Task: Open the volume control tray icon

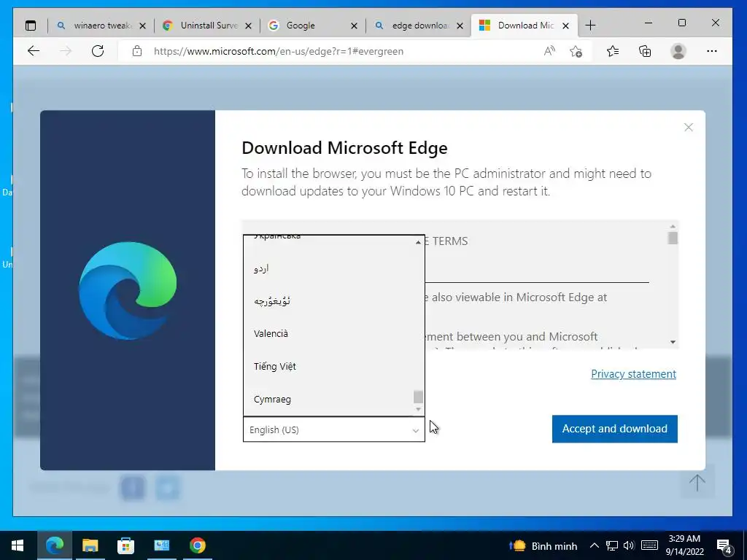Action: click(x=629, y=545)
